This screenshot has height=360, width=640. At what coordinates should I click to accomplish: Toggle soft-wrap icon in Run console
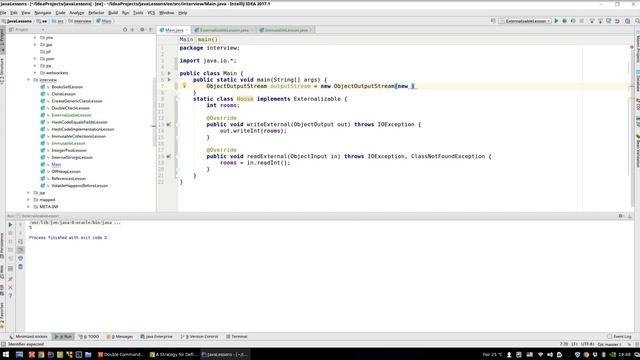[x=20, y=241]
